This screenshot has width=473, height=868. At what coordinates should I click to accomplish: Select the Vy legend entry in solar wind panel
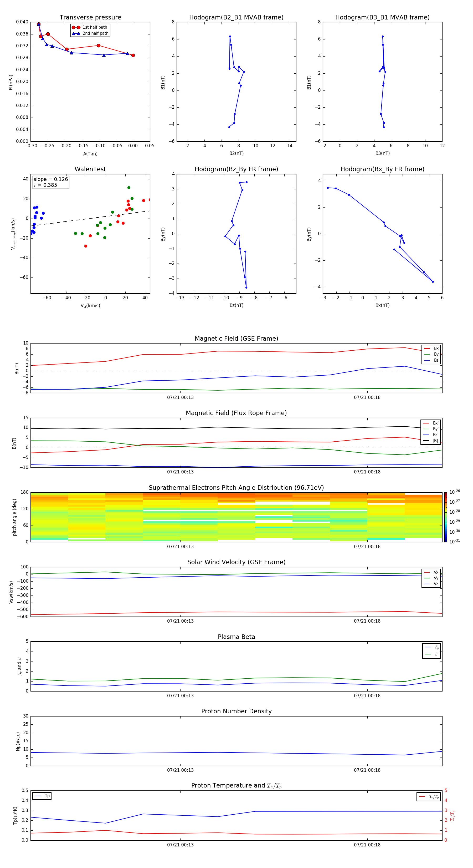click(x=431, y=578)
